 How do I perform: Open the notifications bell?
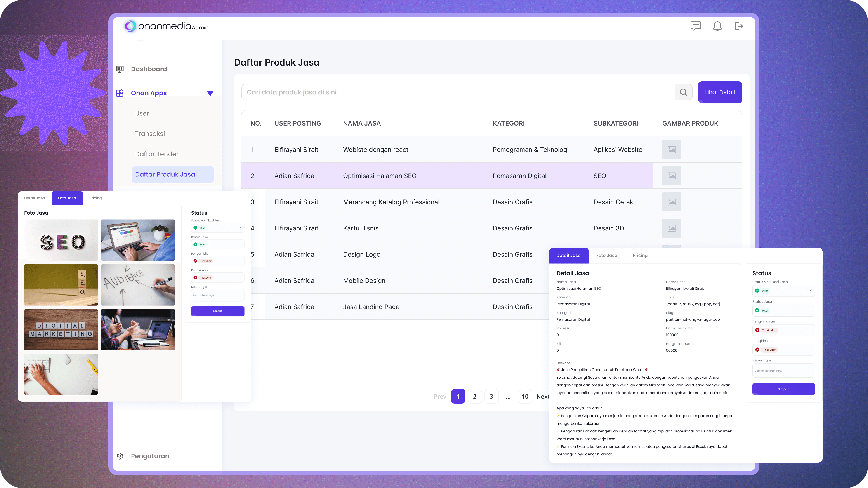click(x=717, y=26)
